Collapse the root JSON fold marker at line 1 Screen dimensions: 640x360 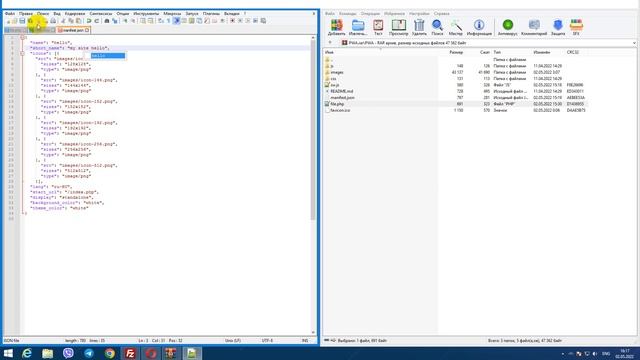point(23,38)
